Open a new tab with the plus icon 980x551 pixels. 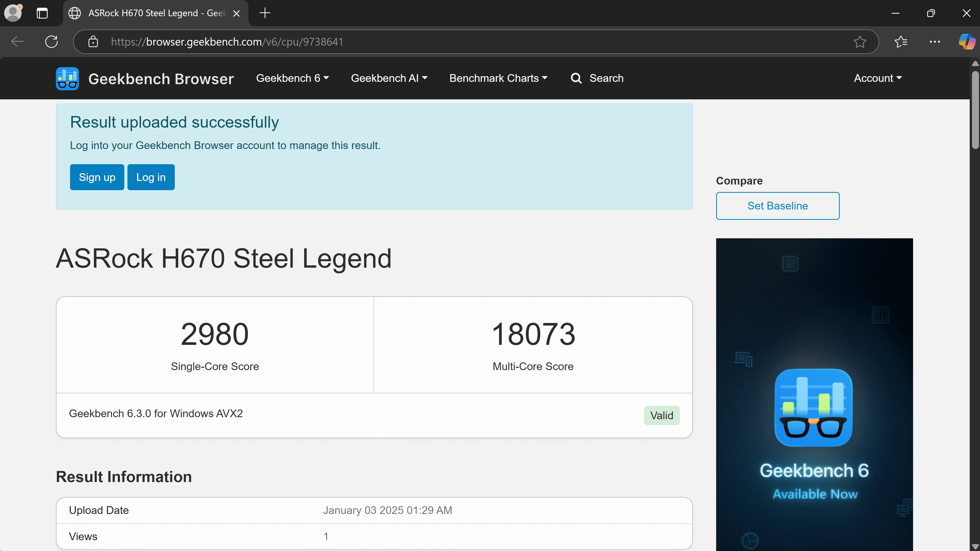pyautogui.click(x=265, y=13)
